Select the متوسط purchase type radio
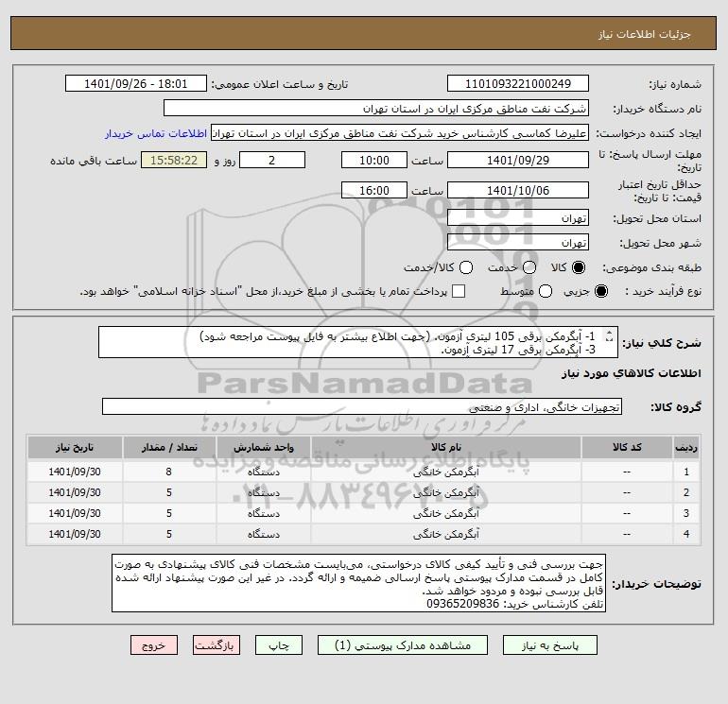The width and height of the screenshot is (728, 704). tap(546, 291)
